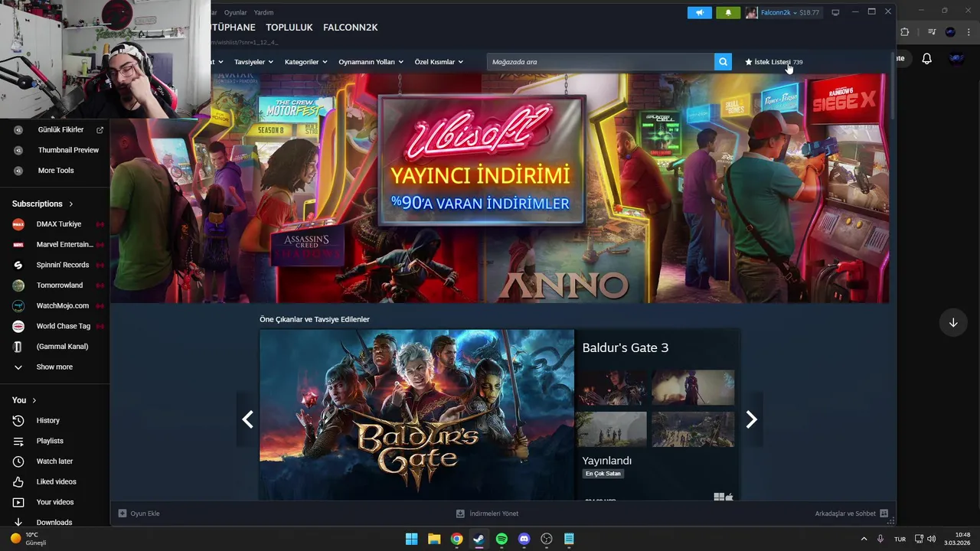This screenshot has height=551, width=980.
Task: Open the taskbar volume icon
Action: (x=932, y=539)
